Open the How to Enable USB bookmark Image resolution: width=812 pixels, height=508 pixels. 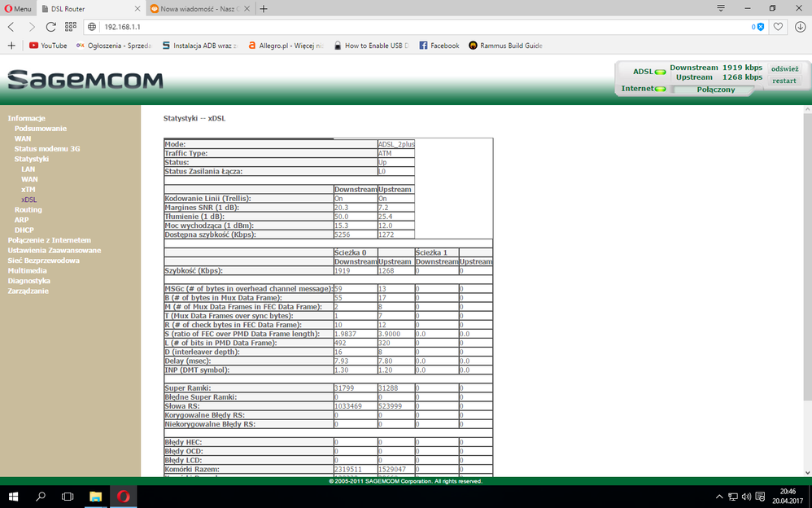click(371, 46)
